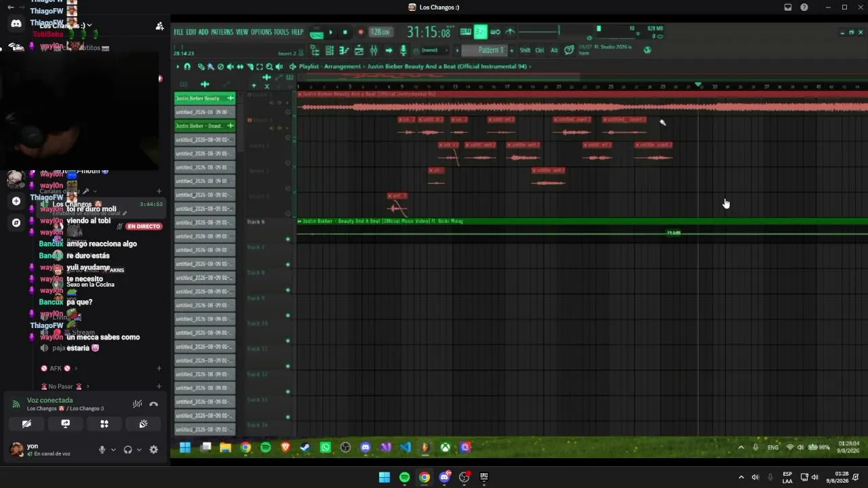Toggle the magnet snap icon in Playlist toolbar
This screenshot has height=488, width=868.
click(x=188, y=66)
